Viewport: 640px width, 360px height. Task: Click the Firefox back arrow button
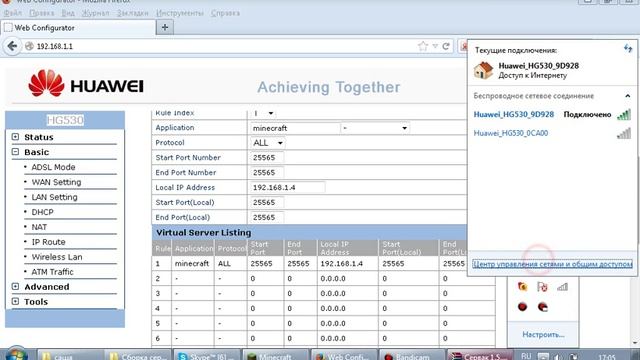(x=12, y=46)
